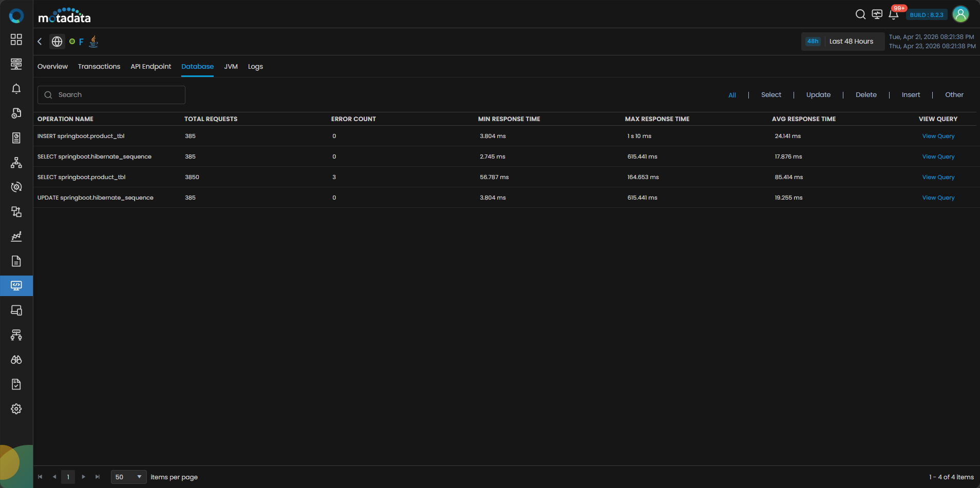This screenshot has width=980, height=488.
Task: Filter operations by All
Action: tap(732, 95)
